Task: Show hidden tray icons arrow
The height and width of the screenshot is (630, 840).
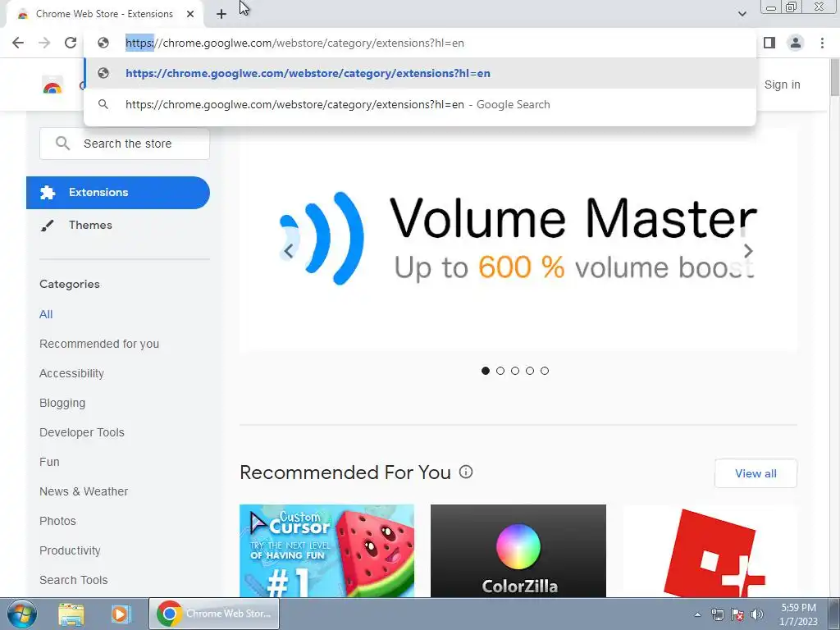Action: click(x=697, y=614)
